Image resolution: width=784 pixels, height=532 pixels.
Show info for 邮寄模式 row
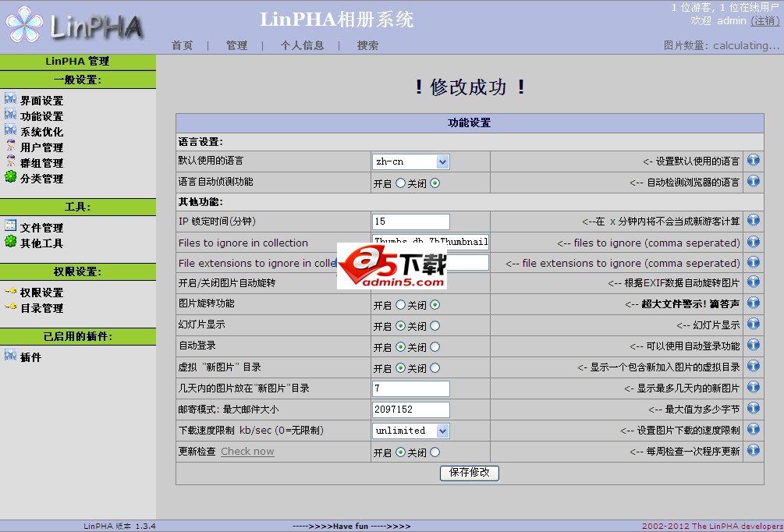[754, 408]
